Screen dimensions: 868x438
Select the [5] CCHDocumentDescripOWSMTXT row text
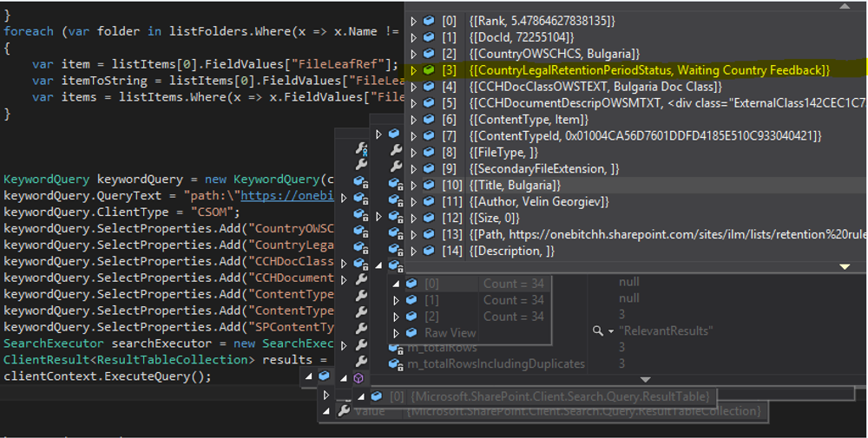667,103
